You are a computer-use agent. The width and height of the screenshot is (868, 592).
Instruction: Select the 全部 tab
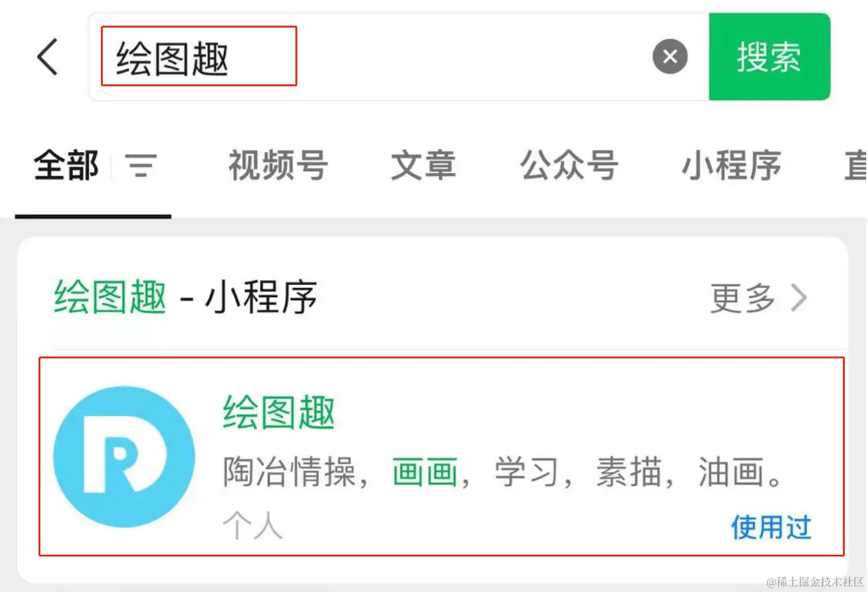pyautogui.click(x=66, y=165)
